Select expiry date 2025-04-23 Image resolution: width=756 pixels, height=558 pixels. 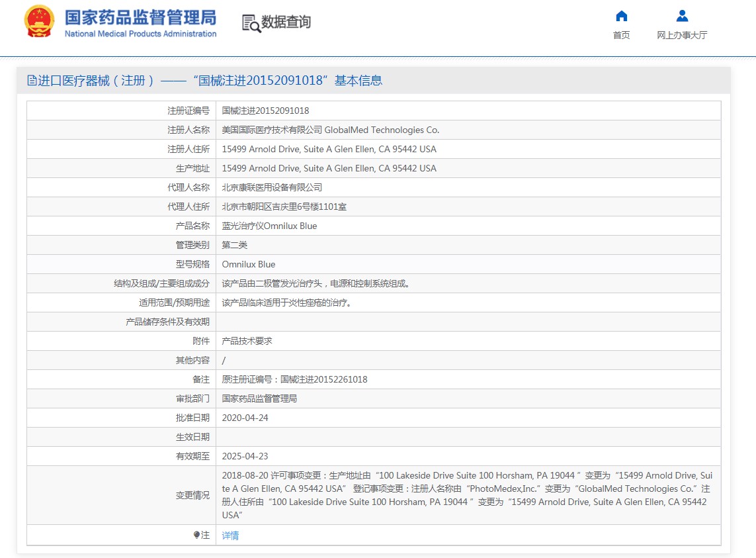click(245, 456)
